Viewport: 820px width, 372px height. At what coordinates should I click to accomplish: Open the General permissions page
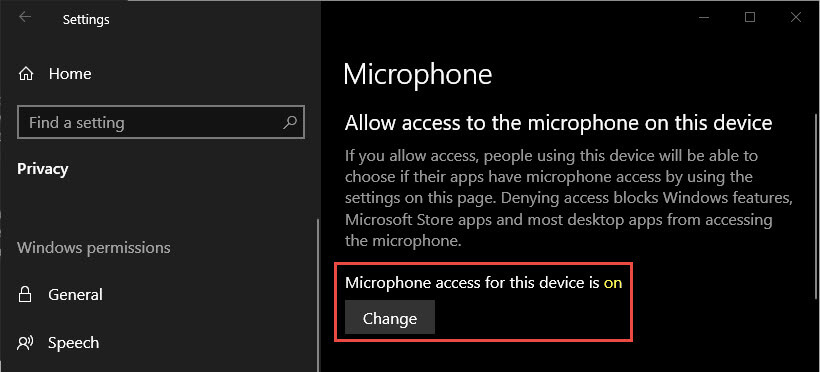coord(75,295)
